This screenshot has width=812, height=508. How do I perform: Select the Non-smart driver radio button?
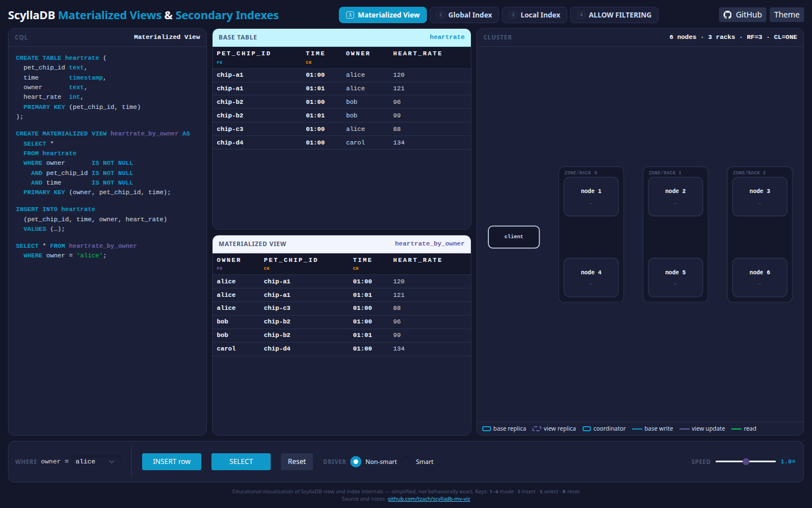coord(356,462)
